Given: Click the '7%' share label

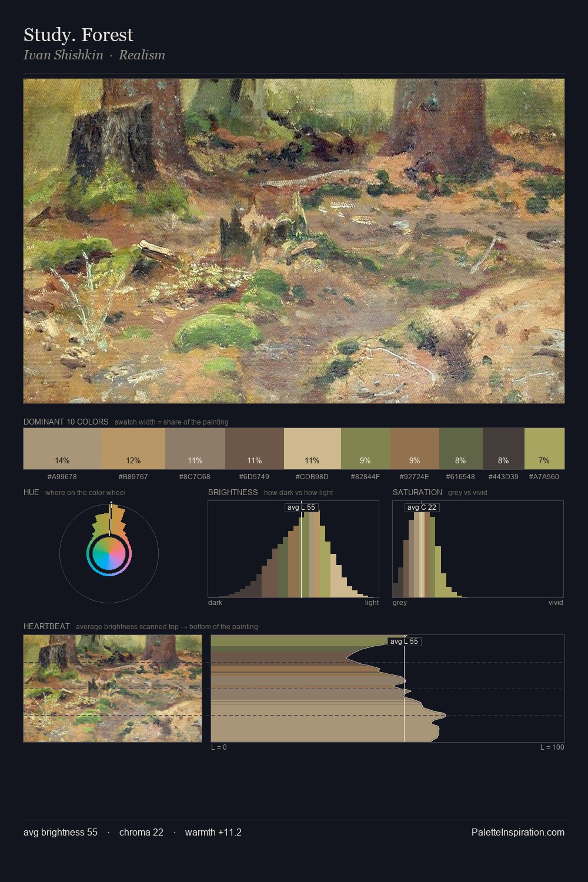Looking at the screenshot, I should pyautogui.click(x=544, y=460).
